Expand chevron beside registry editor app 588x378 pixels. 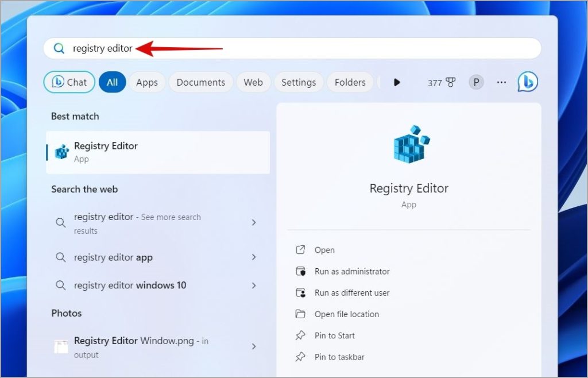point(254,257)
